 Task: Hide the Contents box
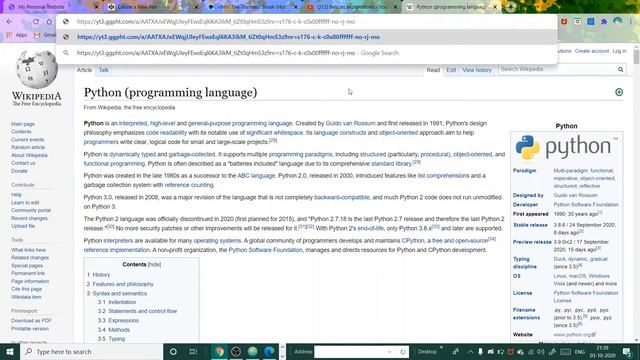(154, 264)
